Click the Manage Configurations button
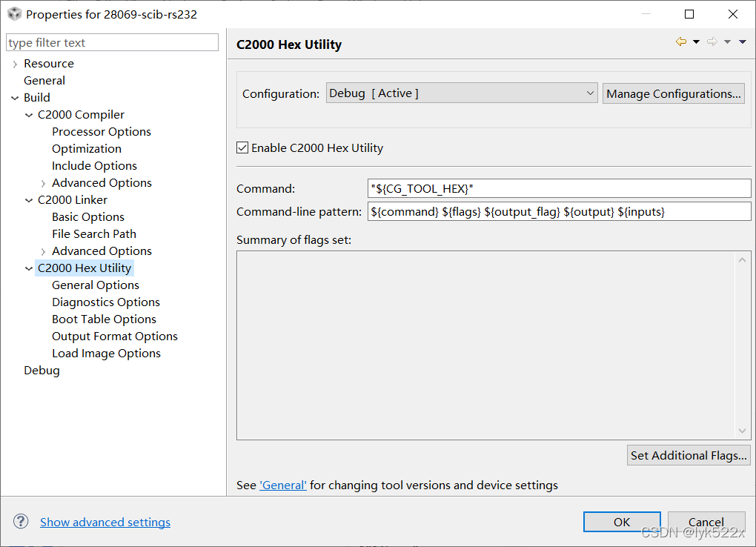Viewport: 756px width, 547px height. [673, 93]
